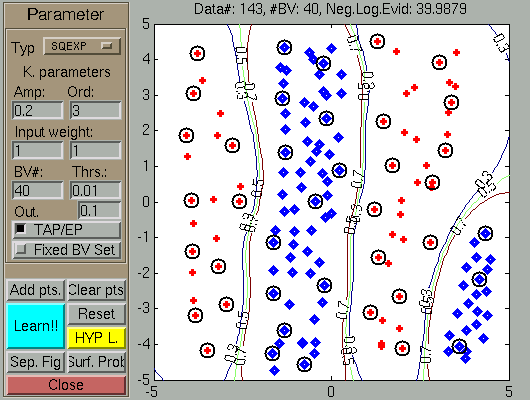Viewport: 530px width, 400px height.
Task: Click the plot title showing Neg.Log.Evid
Action: pos(330,9)
